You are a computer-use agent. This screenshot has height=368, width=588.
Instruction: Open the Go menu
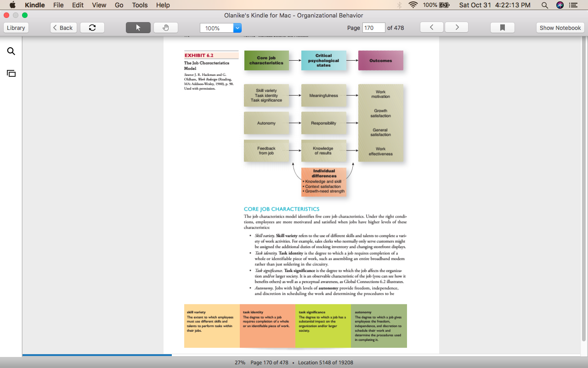(x=119, y=5)
